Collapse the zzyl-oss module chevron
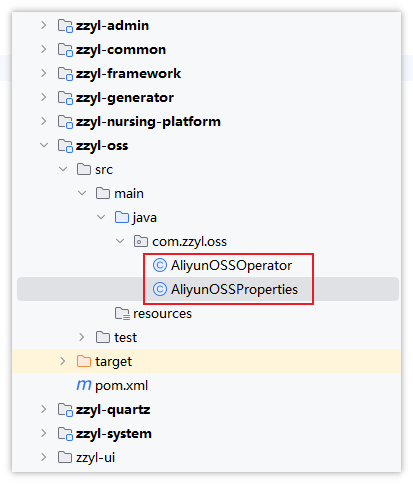Screen dimensions: 413x484 coord(44,145)
